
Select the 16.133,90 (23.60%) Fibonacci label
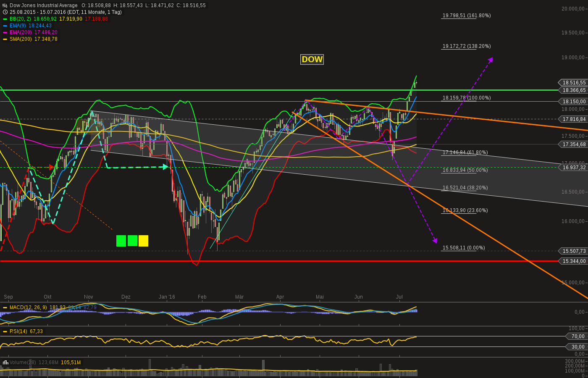[x=465, y=210]
